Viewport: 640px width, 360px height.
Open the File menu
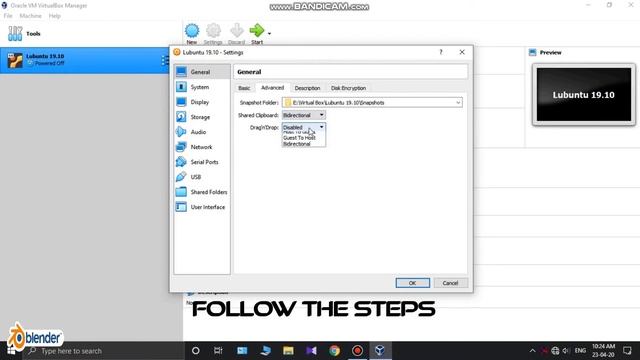8,16
